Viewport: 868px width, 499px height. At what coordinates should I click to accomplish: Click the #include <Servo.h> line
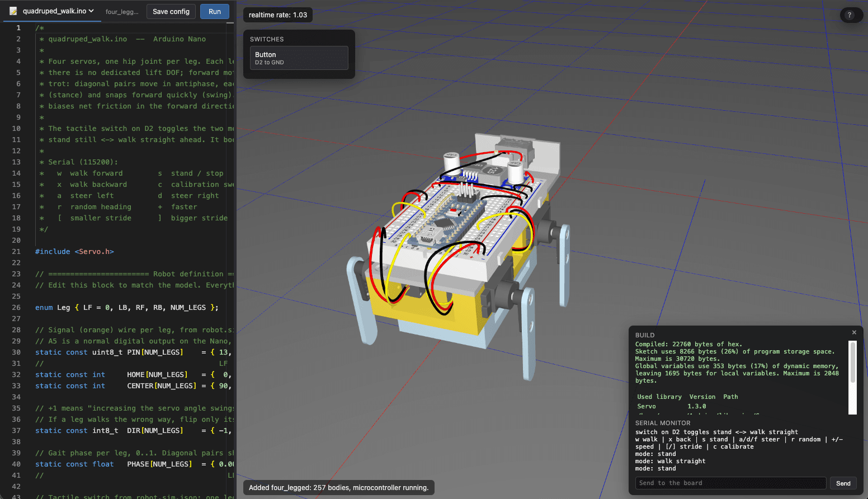74,252
